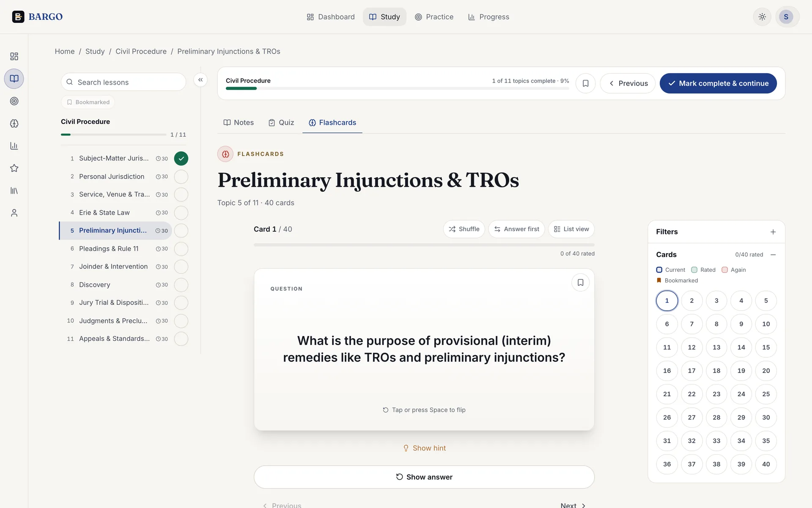Go to Next card

[x=573, y=505]
